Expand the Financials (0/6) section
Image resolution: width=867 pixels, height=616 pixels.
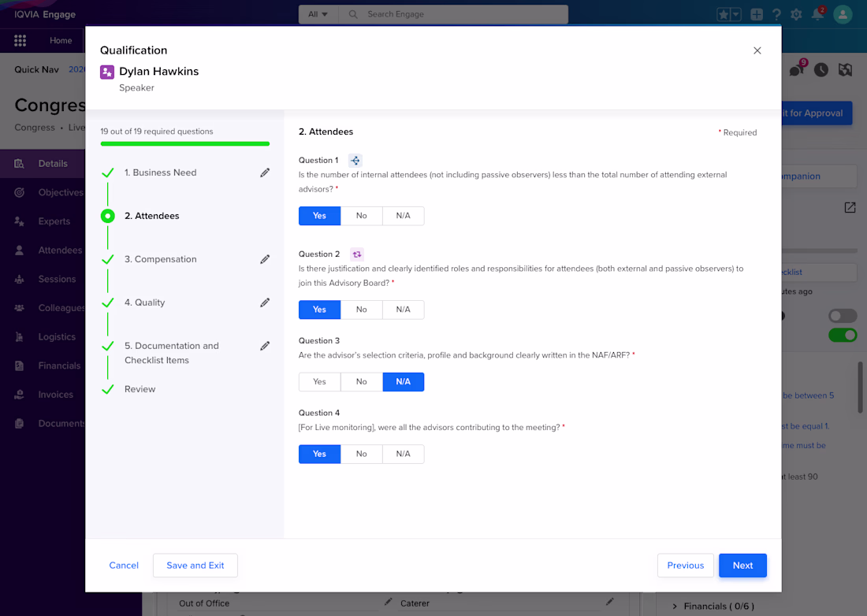tap(675, 606)
